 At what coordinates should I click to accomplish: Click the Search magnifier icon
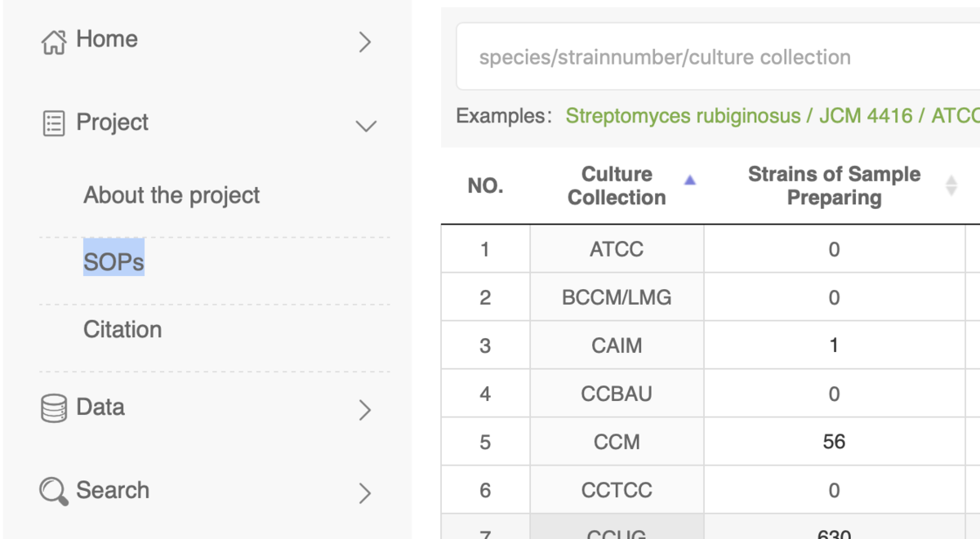click(53, 492)
